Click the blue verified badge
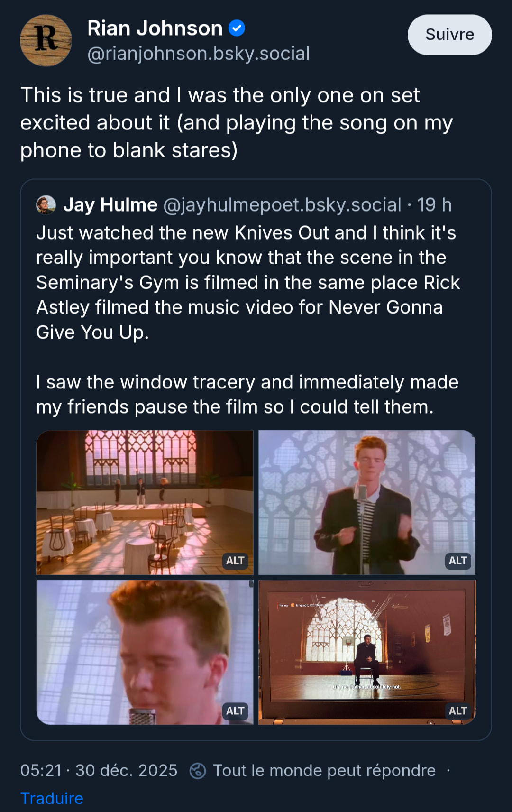Viewport: 512px width, 812px height. click(x=237, y=28)
